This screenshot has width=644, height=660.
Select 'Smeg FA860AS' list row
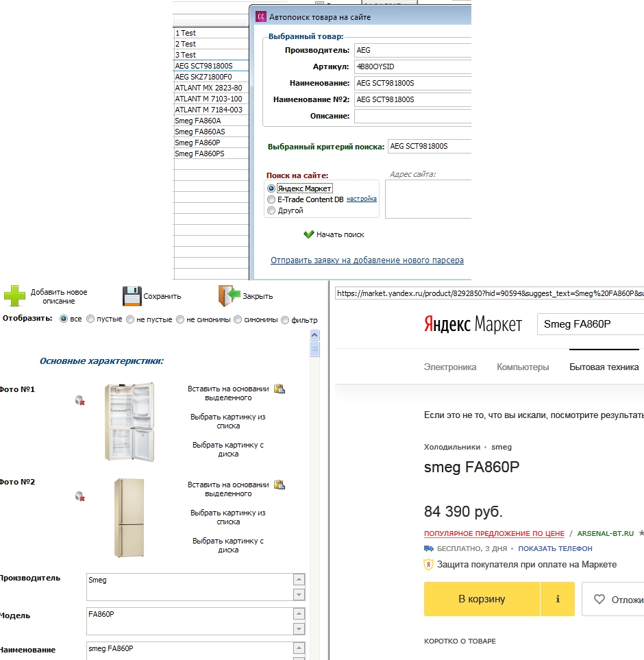[211, 132]
